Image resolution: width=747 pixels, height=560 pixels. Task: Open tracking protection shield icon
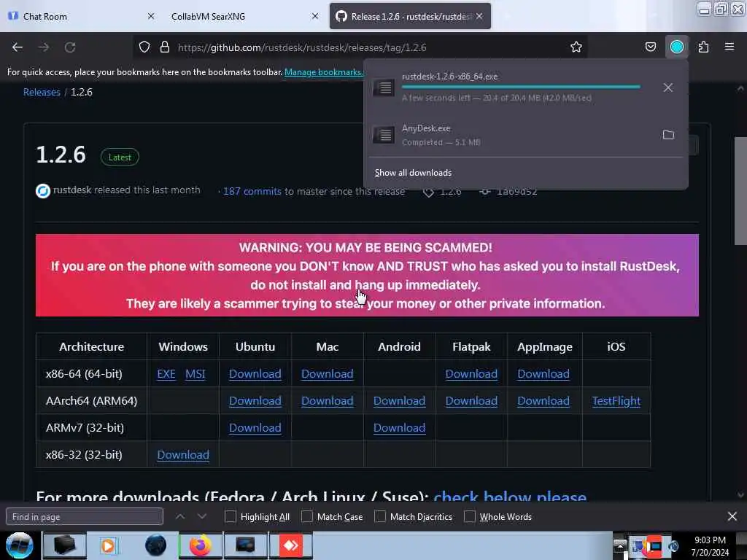pos(144,47)
